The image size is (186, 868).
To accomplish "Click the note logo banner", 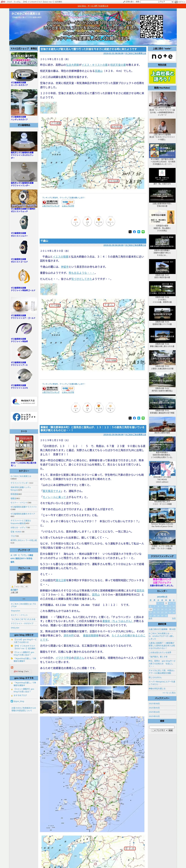I will (x=162, y=57).
